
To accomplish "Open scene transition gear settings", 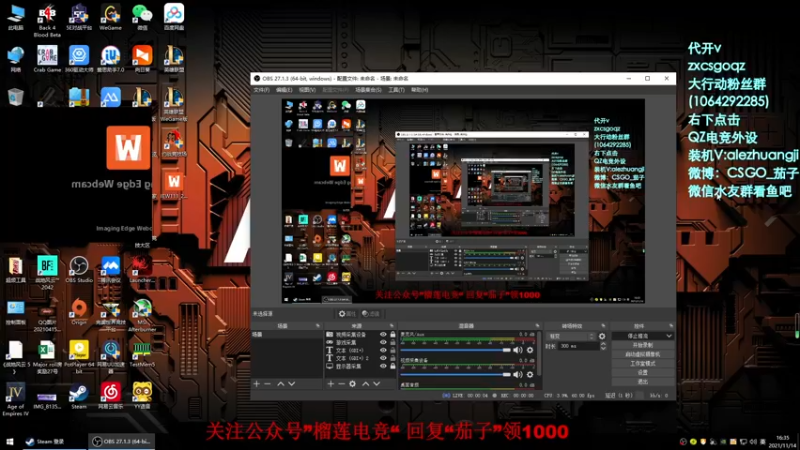I will (602, 336).
